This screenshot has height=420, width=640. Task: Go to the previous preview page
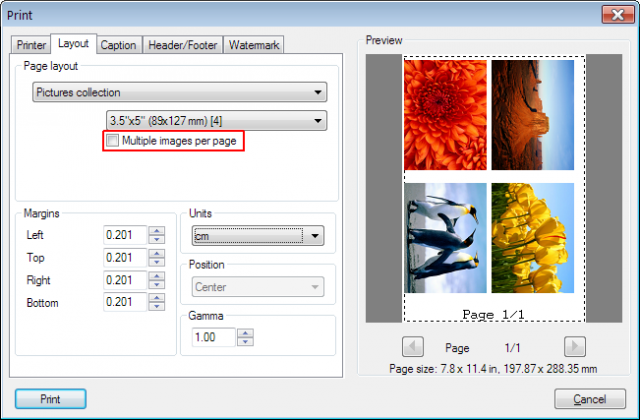tap(413, 347)
